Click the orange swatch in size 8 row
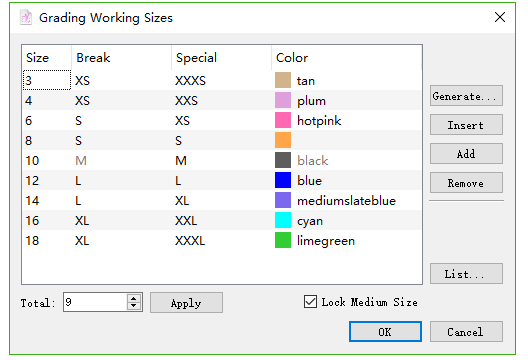 (x=283, y=140)
